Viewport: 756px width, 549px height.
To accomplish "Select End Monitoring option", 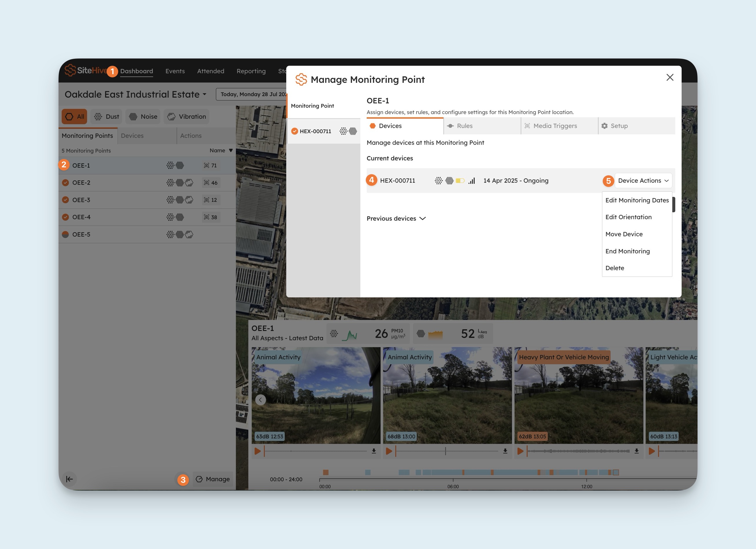I will pyautogui.click(x=627, y=251).
